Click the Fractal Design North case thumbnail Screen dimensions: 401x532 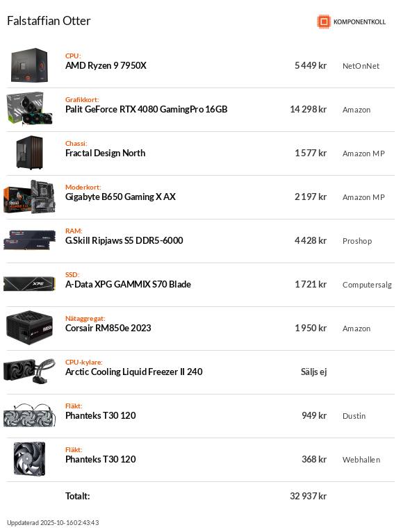coord(30,153)
